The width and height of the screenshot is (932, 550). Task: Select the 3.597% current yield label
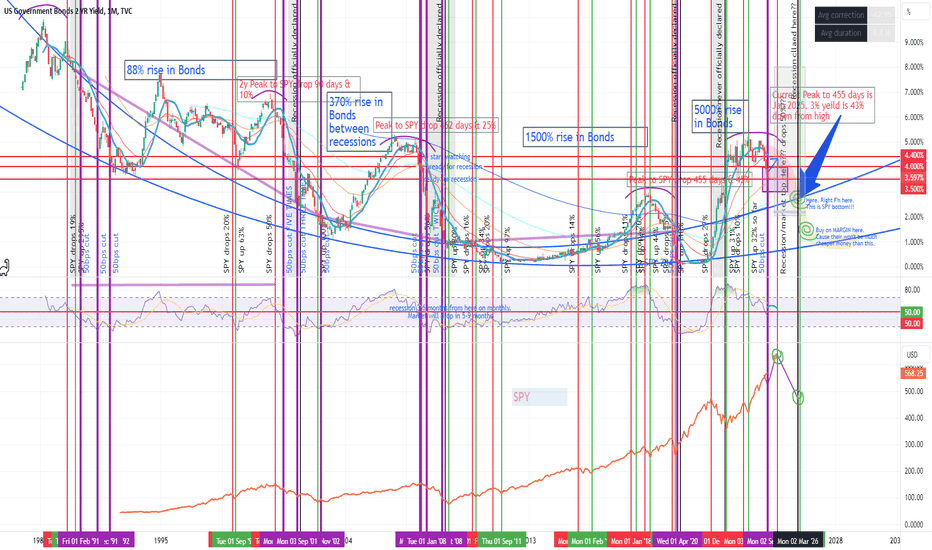point(914,178)
